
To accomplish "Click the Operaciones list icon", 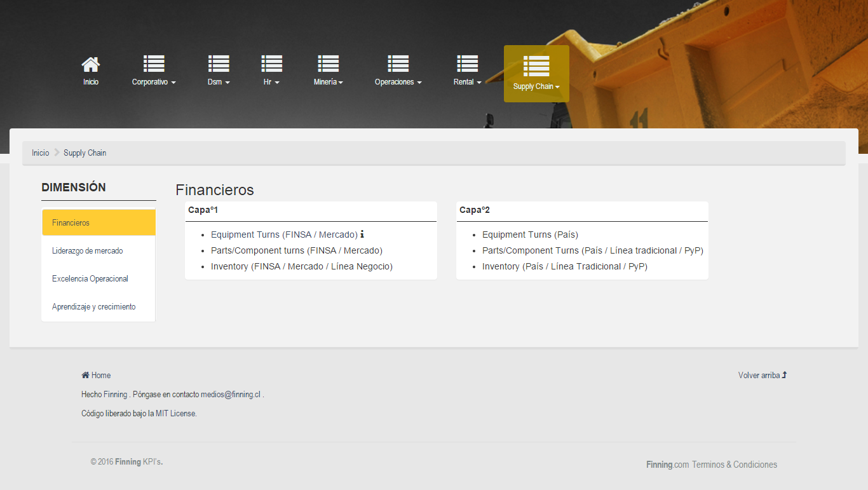I will click(398, 64).
